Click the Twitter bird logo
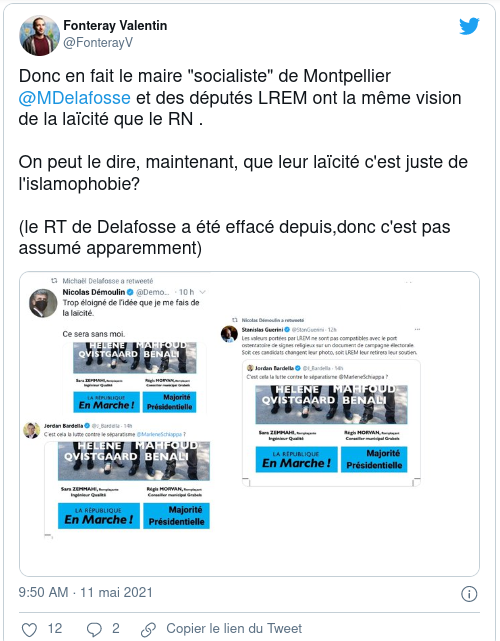 (469, 26)
